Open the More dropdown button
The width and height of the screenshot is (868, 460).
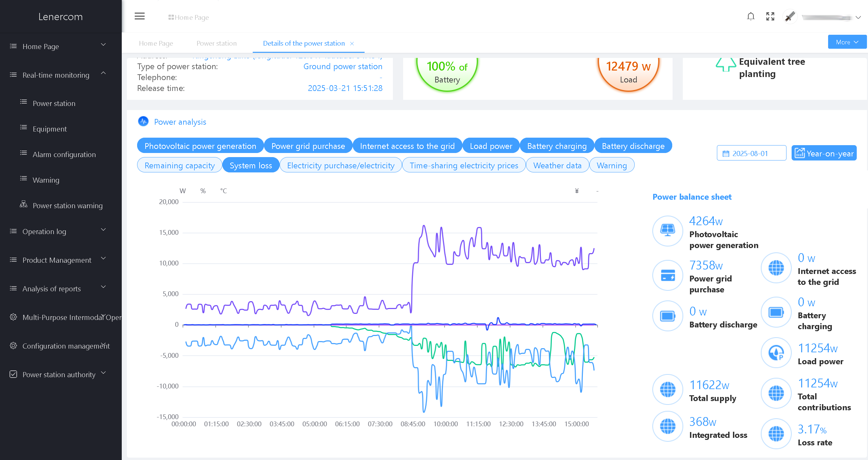[847, 42]
